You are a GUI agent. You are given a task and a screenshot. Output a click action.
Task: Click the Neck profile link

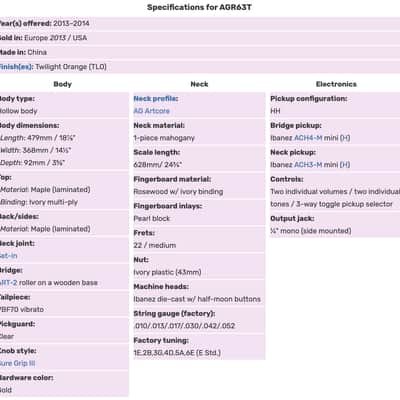[x=156, y=99]
